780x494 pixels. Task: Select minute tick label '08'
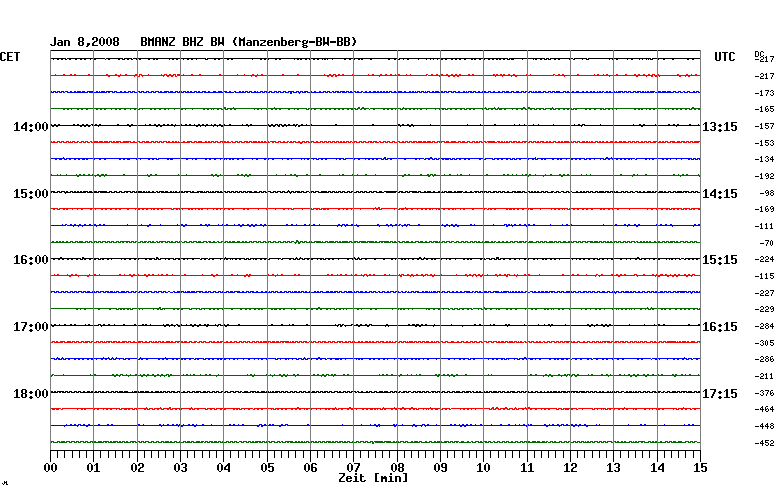coord(397,468)
